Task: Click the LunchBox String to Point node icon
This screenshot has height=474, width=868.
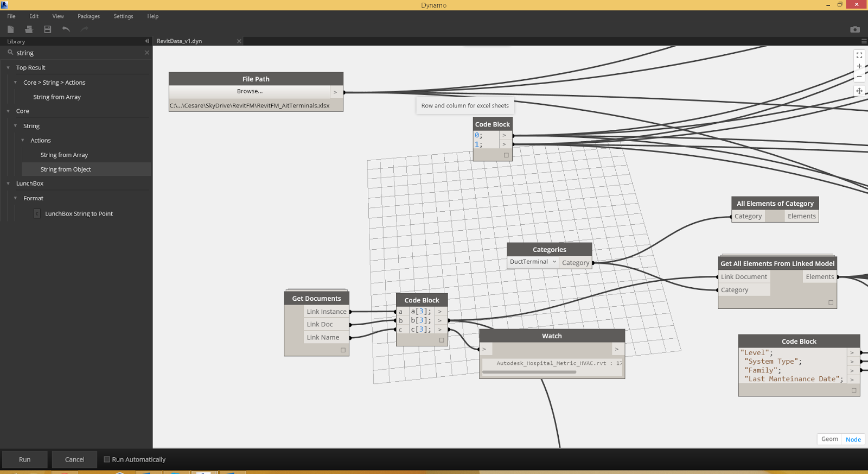Action: pyautogui.click(x=37, y=214)
